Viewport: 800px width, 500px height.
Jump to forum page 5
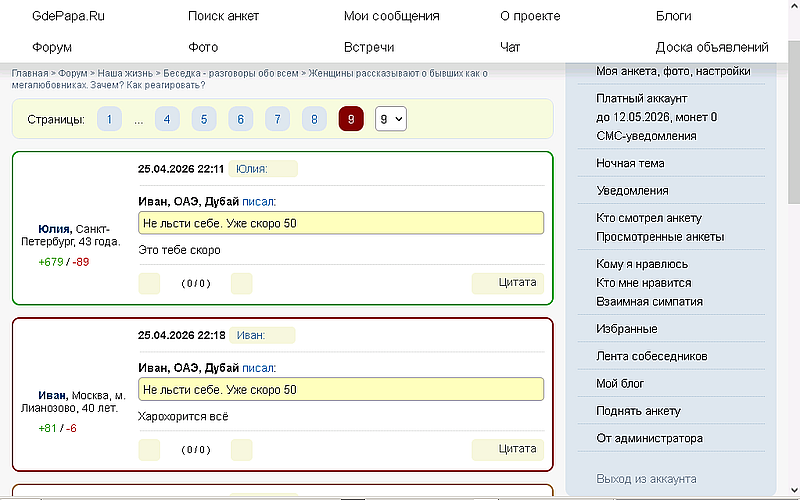pos(203,119)
